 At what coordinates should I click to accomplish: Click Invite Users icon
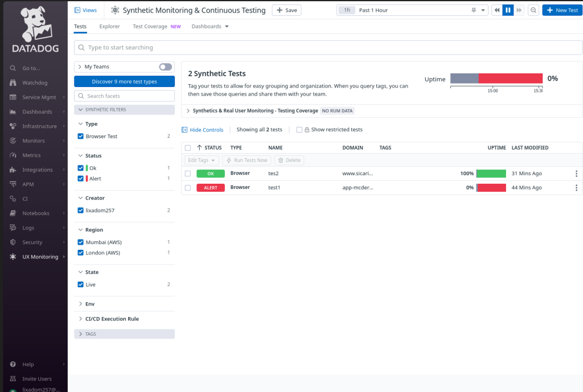click(13, 379)
